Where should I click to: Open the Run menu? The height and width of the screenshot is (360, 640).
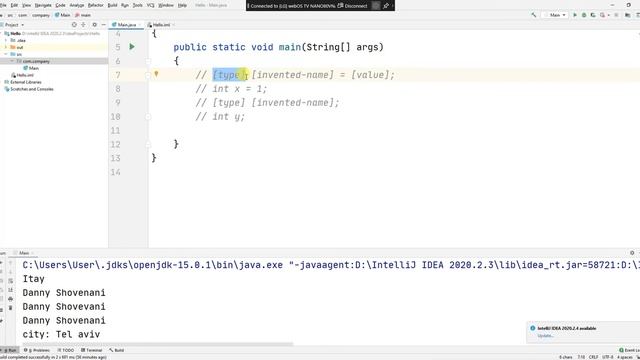(125, 5)
